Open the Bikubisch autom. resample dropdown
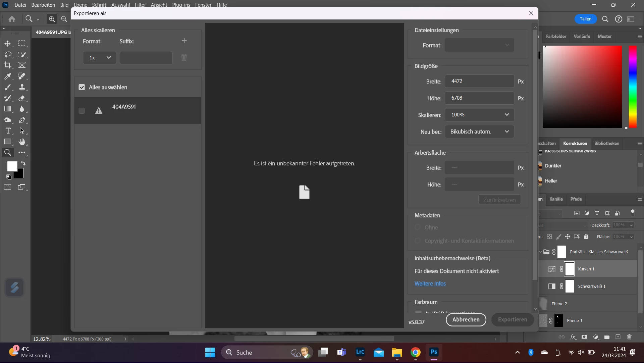Image resolution: width=644 pixels, height=363 pixels. tap(479, 132)
